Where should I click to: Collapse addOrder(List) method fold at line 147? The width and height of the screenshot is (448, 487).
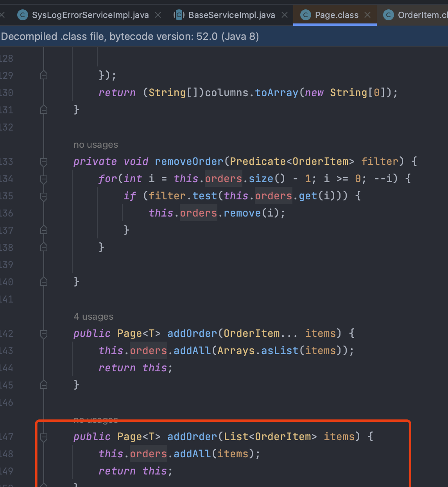[x=44, y=437]
